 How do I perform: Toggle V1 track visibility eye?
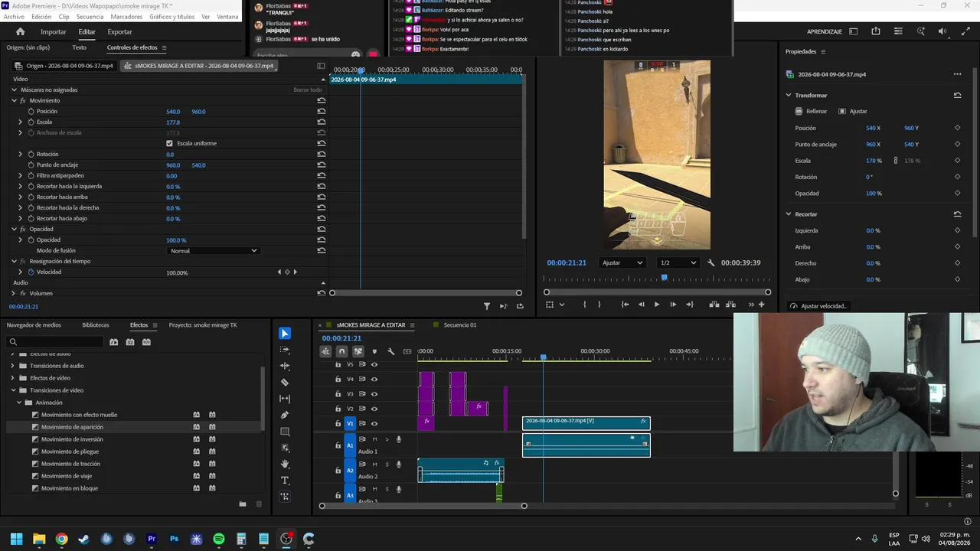374,423
